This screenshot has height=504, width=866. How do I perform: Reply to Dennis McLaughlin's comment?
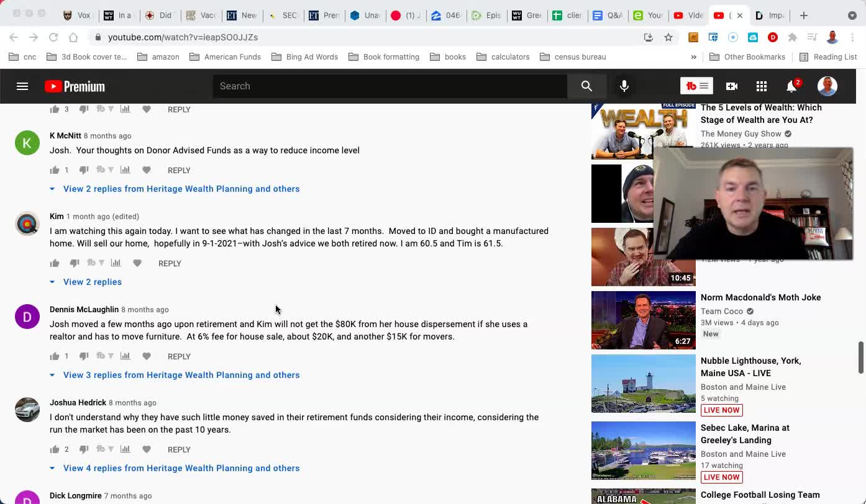[x=179, y=356]
